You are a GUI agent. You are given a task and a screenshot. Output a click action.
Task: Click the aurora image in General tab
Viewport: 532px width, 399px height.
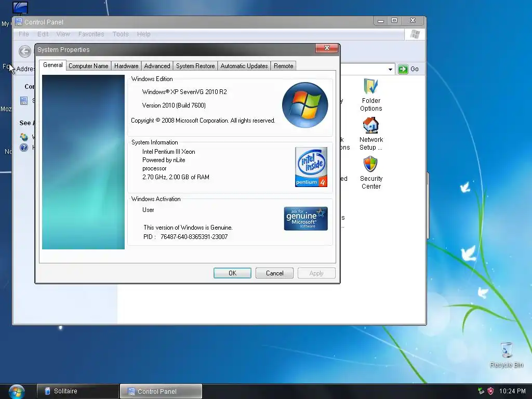pyautogui.click(x=83, y=162)
